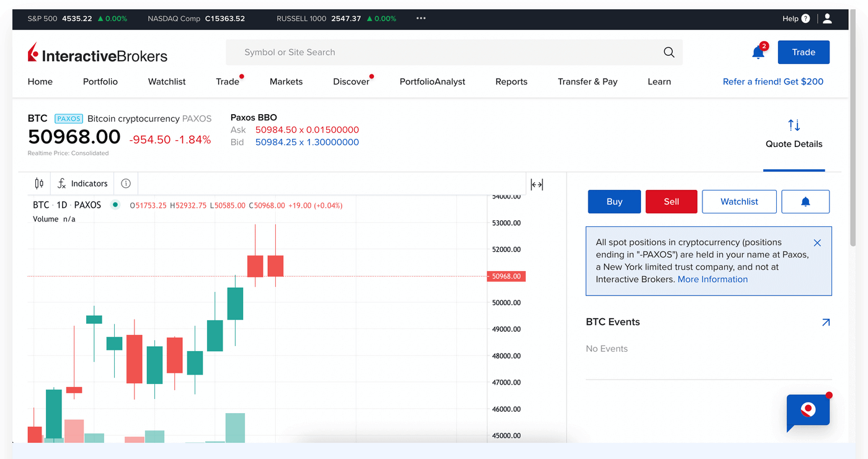Click the 'No Events' text
This screenshot has height=459, width=868.
(606, 349)
